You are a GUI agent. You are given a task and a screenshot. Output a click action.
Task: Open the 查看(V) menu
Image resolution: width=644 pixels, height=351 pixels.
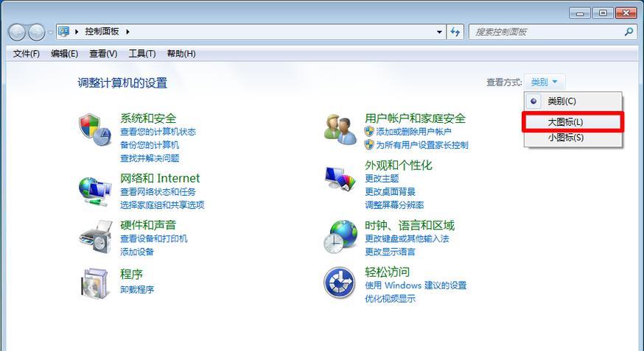[x=103, y=54]
